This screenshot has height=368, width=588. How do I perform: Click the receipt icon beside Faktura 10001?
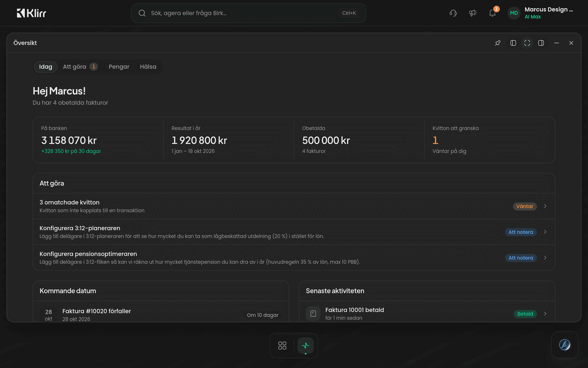[x=313, y=313]
